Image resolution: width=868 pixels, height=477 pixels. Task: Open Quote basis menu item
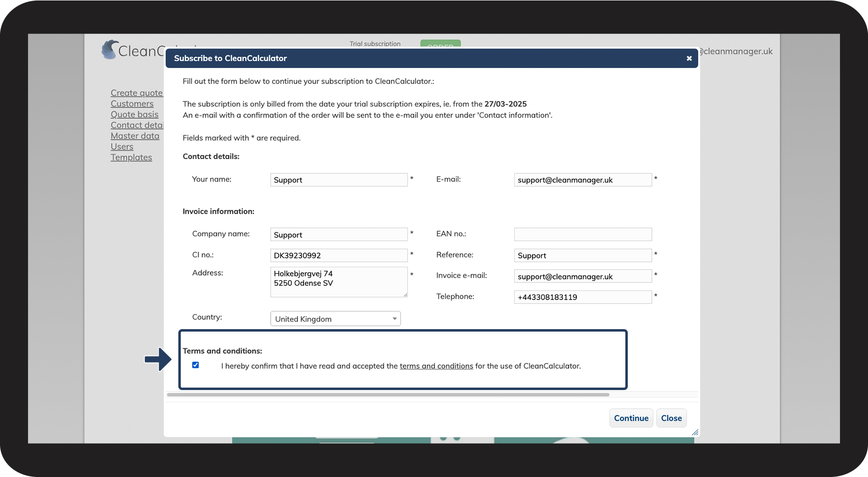pyautogui.click(x=134, y=114)
